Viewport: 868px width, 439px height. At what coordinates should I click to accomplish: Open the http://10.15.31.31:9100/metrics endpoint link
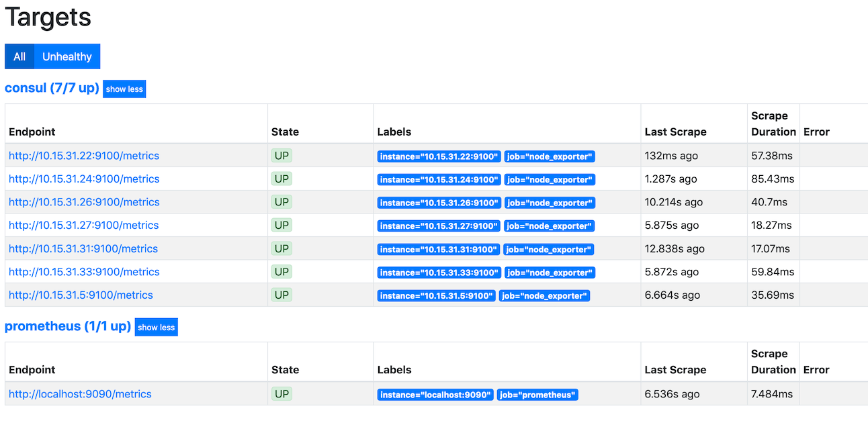pos(83,248)
